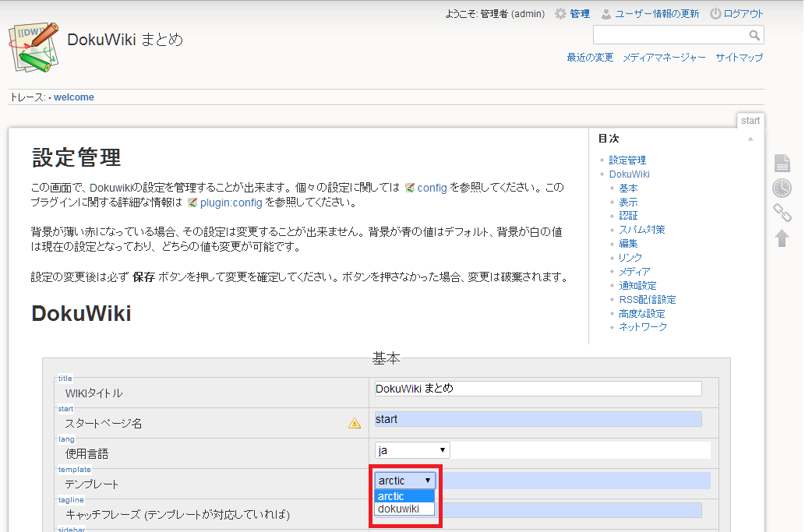This screenshot has height=532, width=805.
Task: Click the tagline setting key link
Action: pyautogui.click(x=71, y=500)
